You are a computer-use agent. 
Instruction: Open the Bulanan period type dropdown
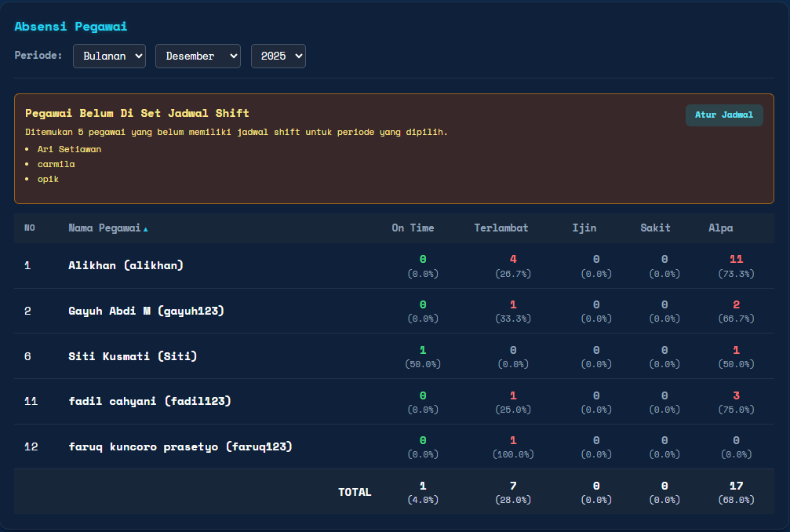tap(109, 56)
